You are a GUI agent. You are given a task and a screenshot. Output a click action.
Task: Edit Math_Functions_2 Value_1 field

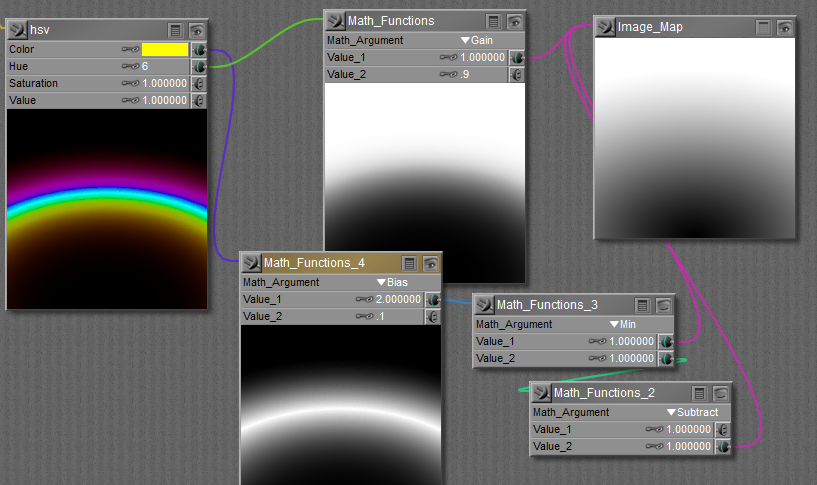(x=688, y=429)
